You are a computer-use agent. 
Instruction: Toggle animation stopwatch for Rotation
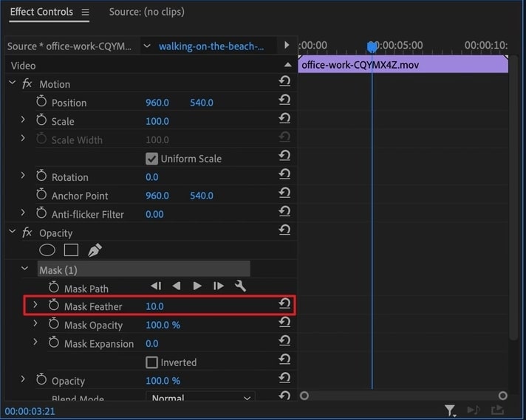point(41,176)
